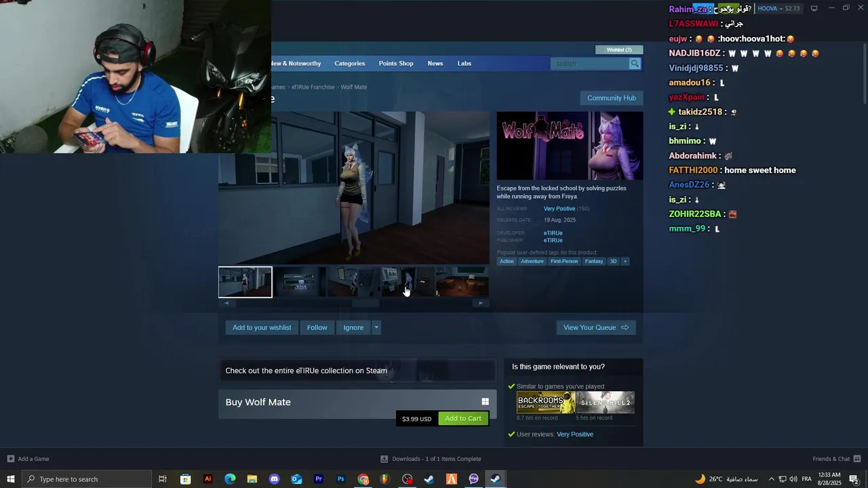The image size is (868, 488).
Task: Open Steam Big Picture mode icon
Action: [x=814, y=8]
